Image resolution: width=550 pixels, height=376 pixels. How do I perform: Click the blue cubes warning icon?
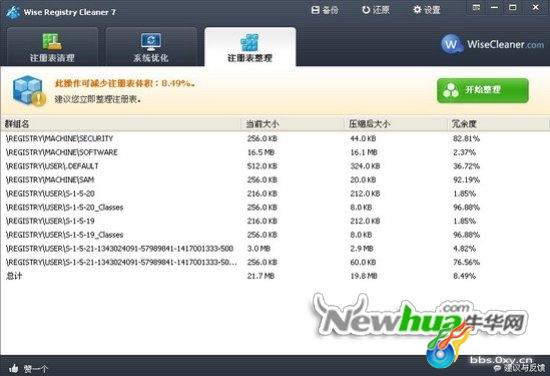pyautogui.click(x=28, y=90)
